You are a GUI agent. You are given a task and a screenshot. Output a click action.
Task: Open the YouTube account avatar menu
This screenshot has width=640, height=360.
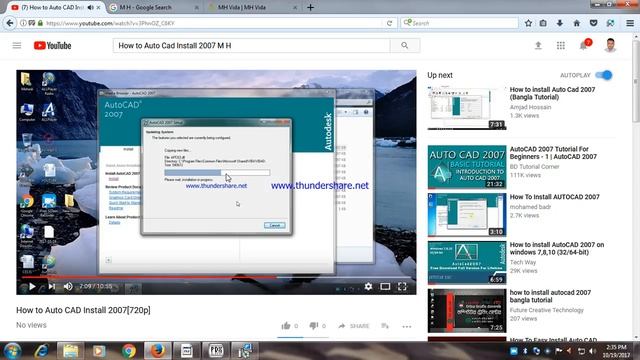coord(610,45)
